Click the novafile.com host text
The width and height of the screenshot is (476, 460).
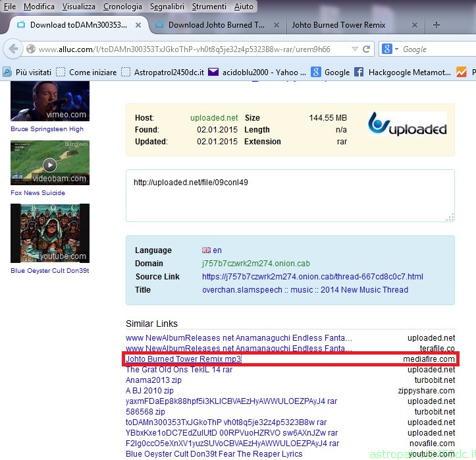[x=432, y=444]
